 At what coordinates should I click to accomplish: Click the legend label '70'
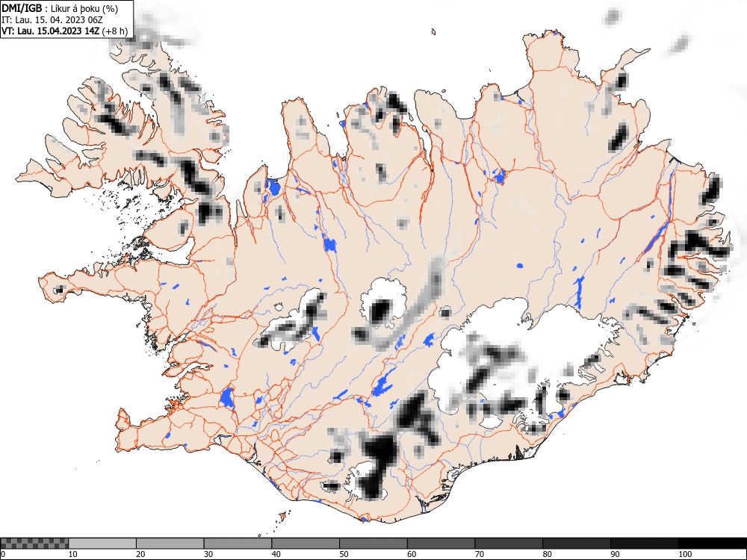[479, 554]
